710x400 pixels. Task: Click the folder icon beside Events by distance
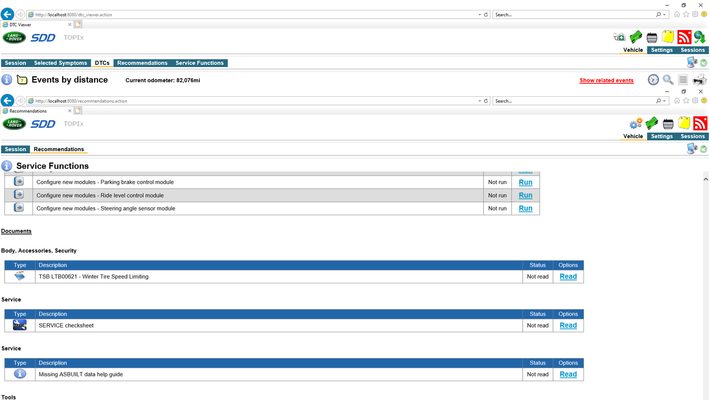pos(22,80)
